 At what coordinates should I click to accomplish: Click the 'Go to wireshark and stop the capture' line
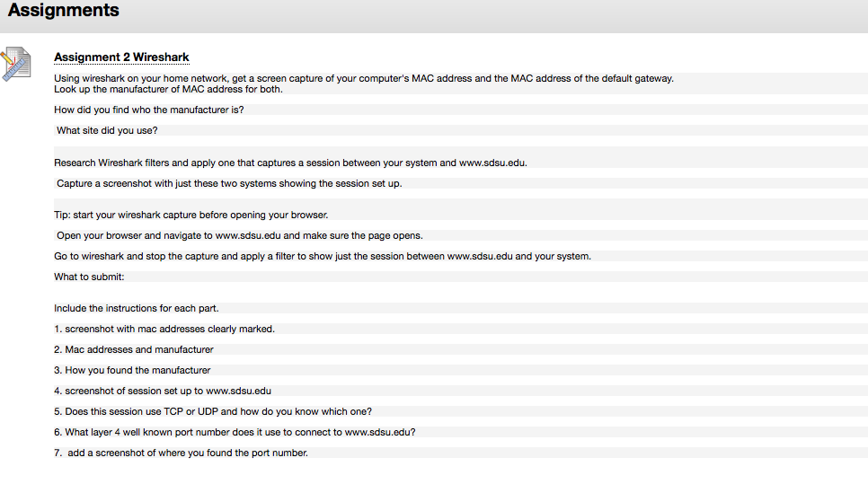[x=323, y=256]
